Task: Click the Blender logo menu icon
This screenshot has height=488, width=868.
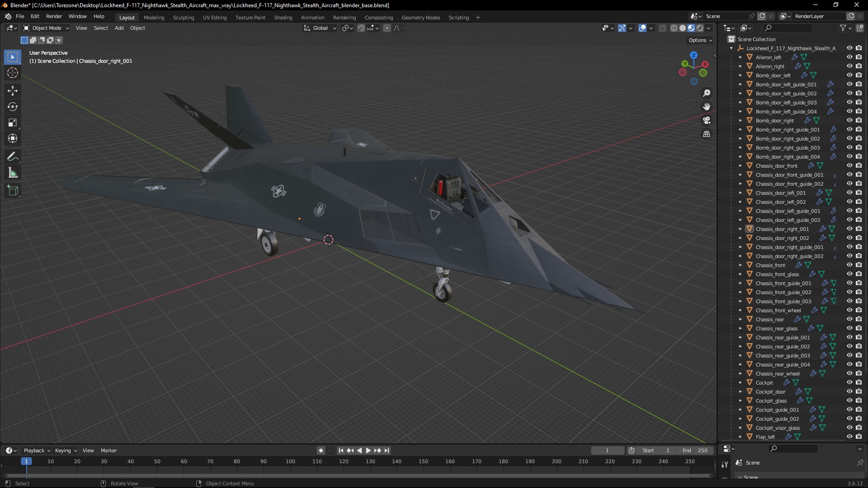Action: [8, 16]
